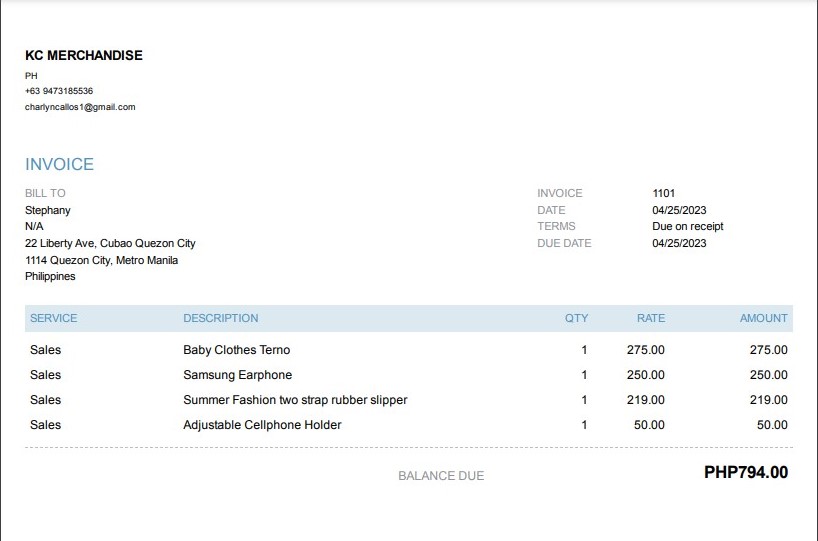Click the charlyncallos1@gmail.com email address

(x=80, y=107)
